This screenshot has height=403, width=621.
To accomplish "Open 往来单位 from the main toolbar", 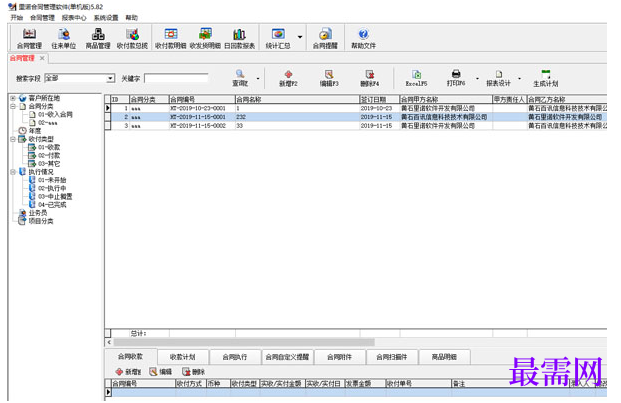I will 63,38.
